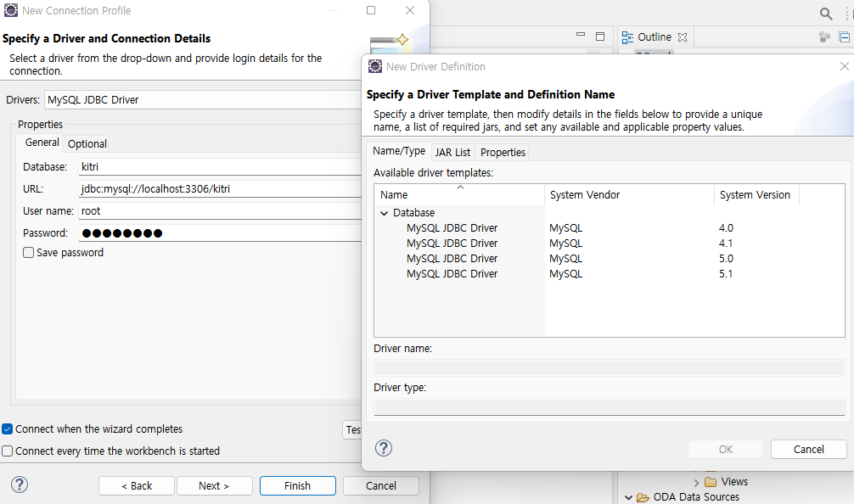The height and width of the screenshot is (504, 854).
Task: Expand the Views tree node
Action: pyautogui.click(x=696, y=482)
